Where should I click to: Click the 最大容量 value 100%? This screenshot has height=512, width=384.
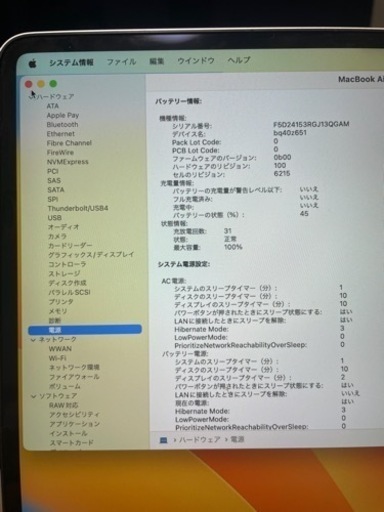point(233,247)
